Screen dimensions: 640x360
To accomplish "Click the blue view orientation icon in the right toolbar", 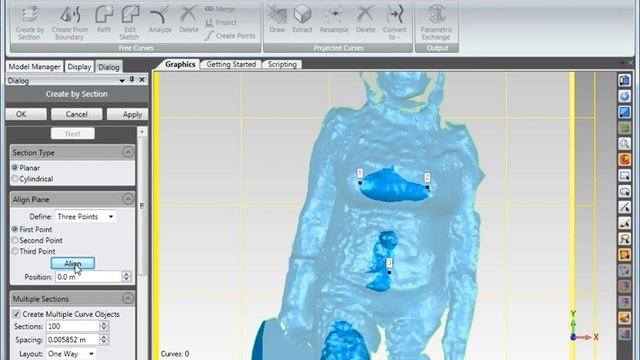I will click(624, 80).
